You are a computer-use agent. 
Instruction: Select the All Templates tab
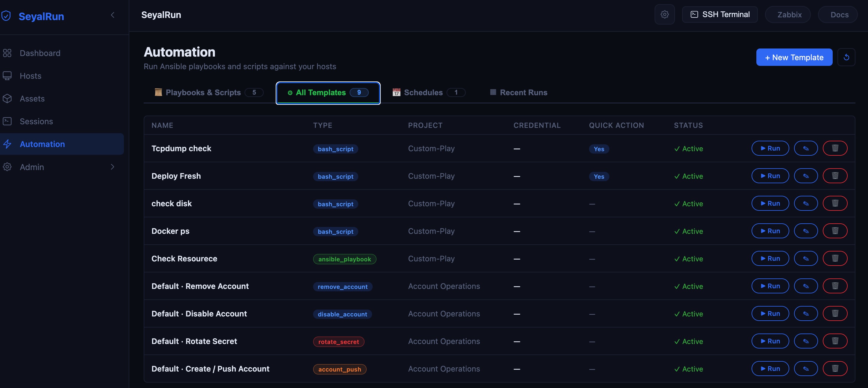pos(328,93)
